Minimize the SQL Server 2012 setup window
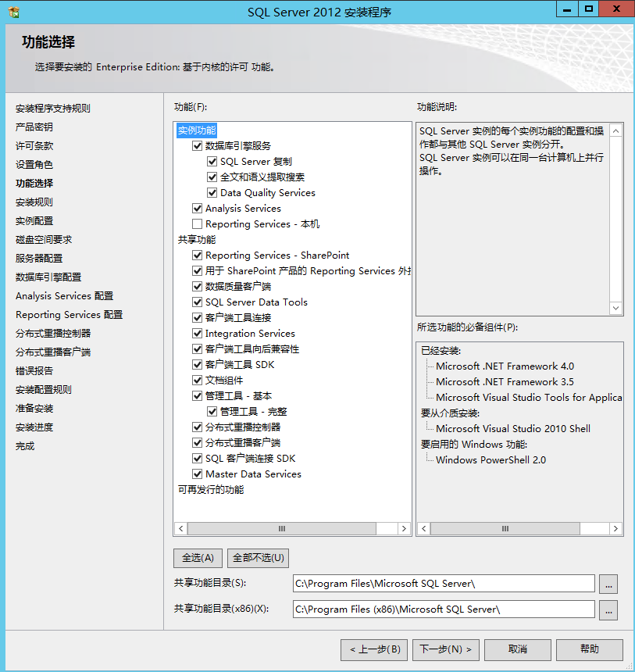Viewport: 635px width, 672px height. click(567, 9)
